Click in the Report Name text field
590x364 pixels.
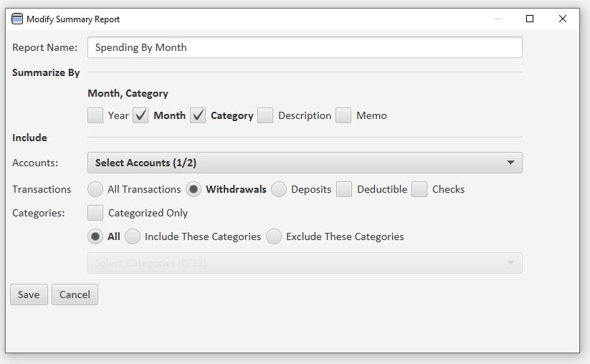(305, 47)
